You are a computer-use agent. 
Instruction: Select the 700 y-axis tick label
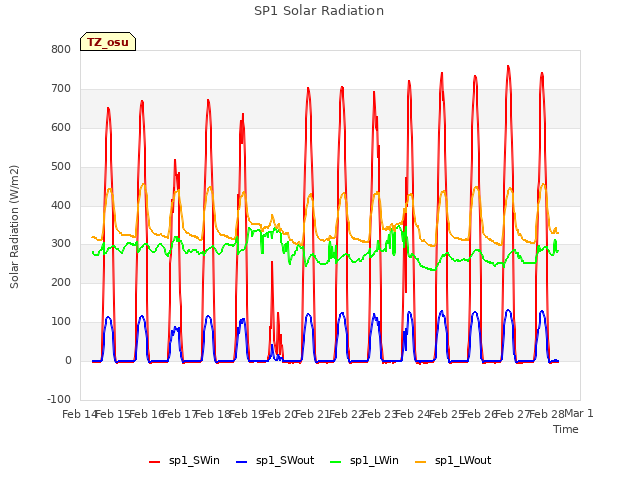[x=61, y=89]
